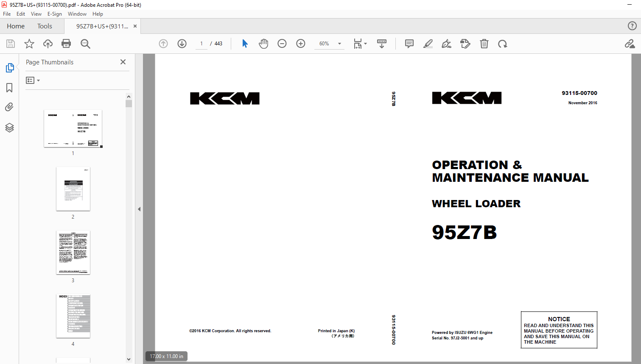Go to previous page arrow
641x364 pixels.
pyautogui.click(x=163, y=44)
